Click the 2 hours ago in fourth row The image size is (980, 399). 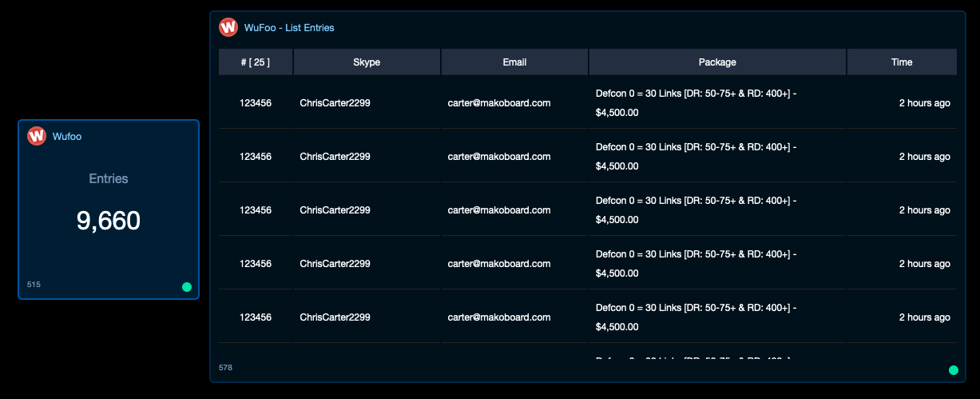point(924,264)
